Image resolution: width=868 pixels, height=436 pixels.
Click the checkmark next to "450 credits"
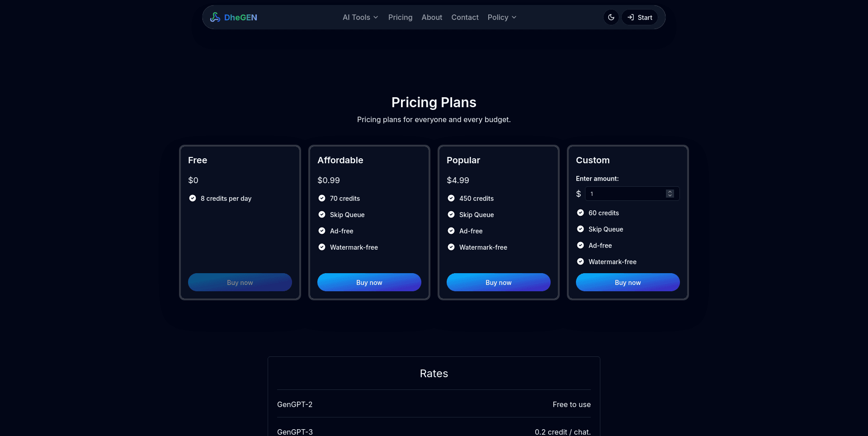451,198
